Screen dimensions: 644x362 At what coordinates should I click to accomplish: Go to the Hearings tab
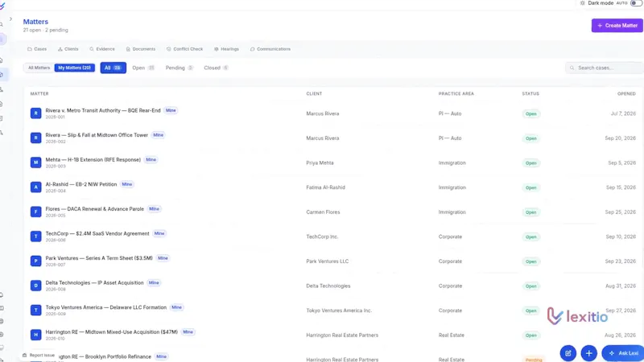[226, 49]
